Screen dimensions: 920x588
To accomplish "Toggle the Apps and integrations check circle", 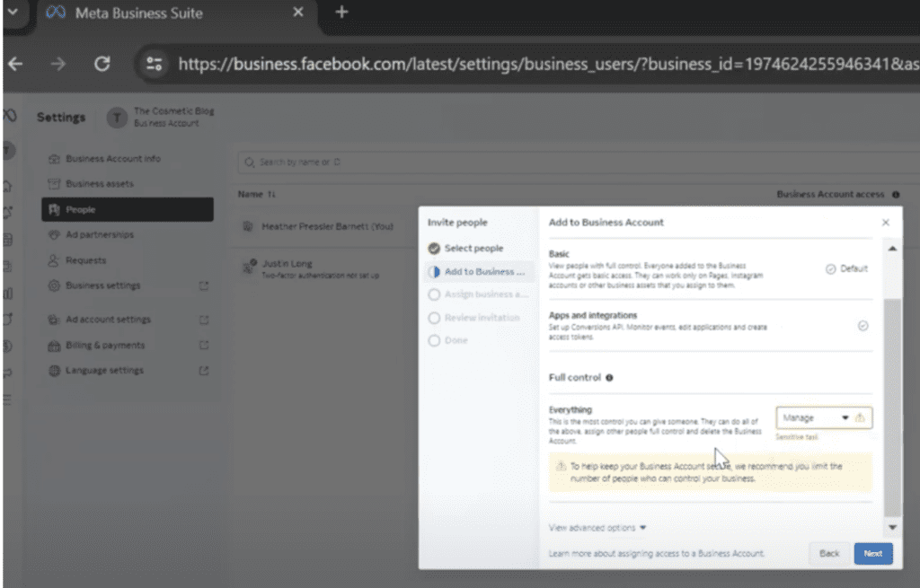I will [862, 326].
